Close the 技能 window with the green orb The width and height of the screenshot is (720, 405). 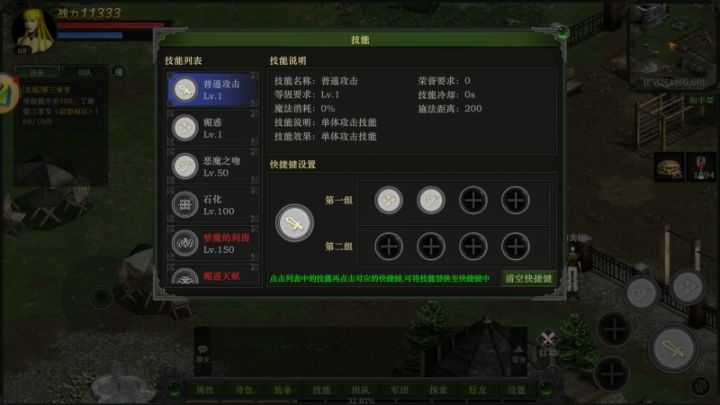562,33
